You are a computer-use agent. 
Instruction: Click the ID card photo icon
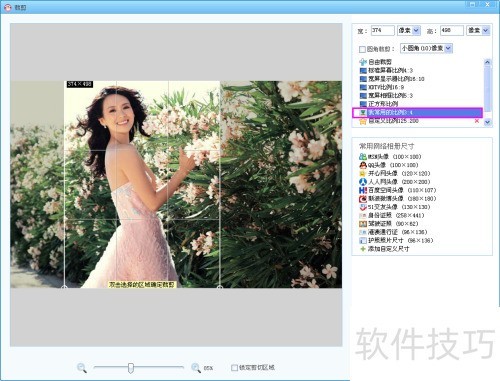click(363, 215)
